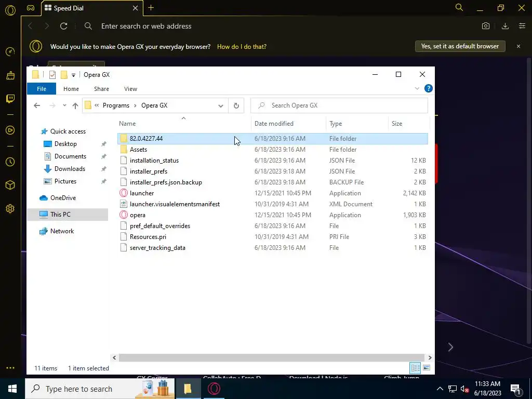This screenshot has height=399, width=532.
Task: Open the View ribbon tab
Action: (130, 89)
